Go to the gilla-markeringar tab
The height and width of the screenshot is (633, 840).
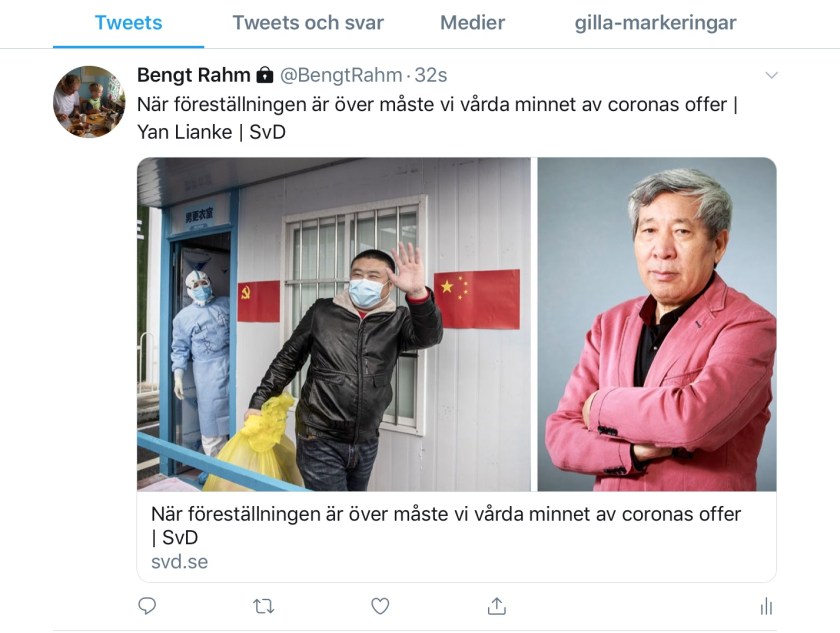655,23
